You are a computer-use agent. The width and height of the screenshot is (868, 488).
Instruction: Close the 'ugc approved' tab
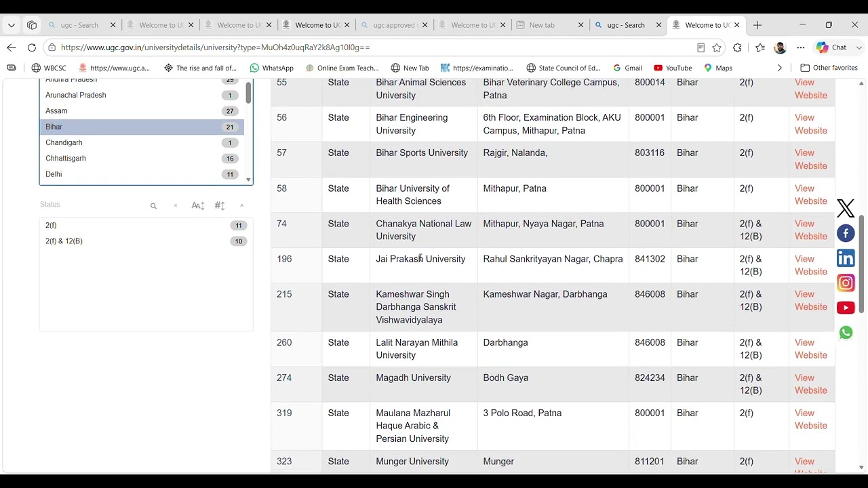(425, 25)
